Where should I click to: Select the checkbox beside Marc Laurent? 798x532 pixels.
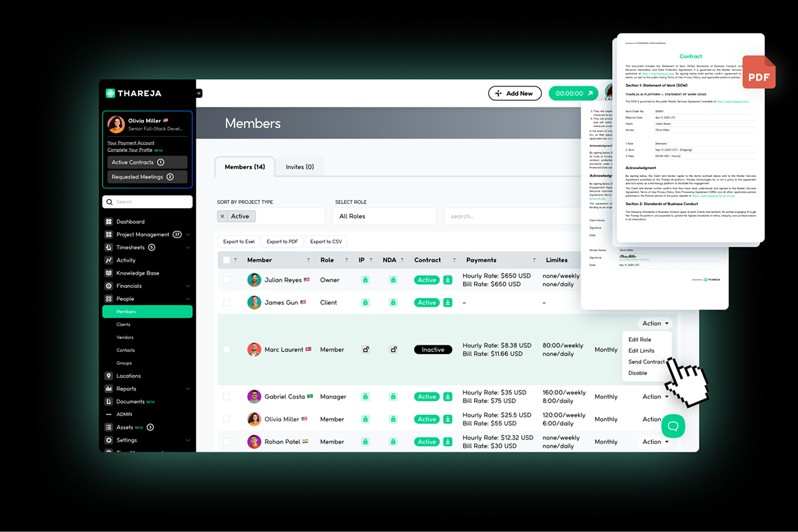226,350
